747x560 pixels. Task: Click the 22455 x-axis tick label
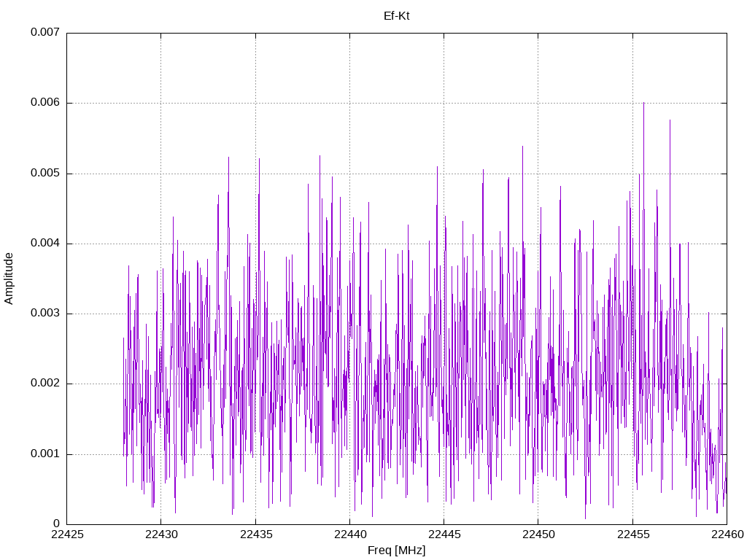(x=632, y=534)
